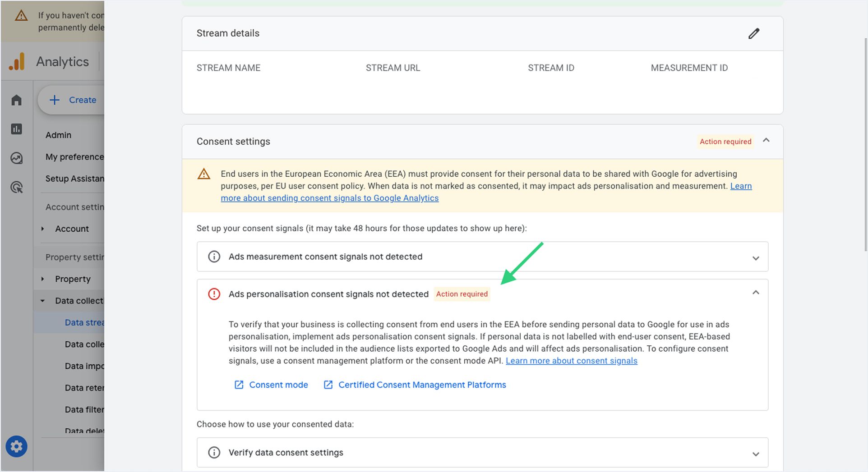Viewport: 868px width, 472px height.
Task: Follow the Learn more about consent signals link
Action: 571,360
